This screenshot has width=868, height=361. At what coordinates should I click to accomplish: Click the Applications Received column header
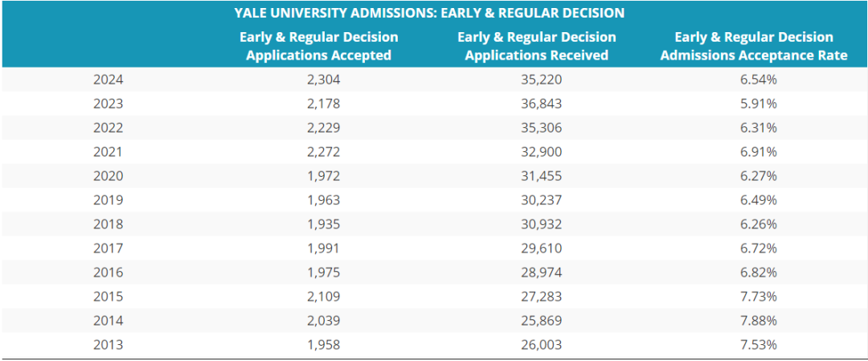pos(536,46)
